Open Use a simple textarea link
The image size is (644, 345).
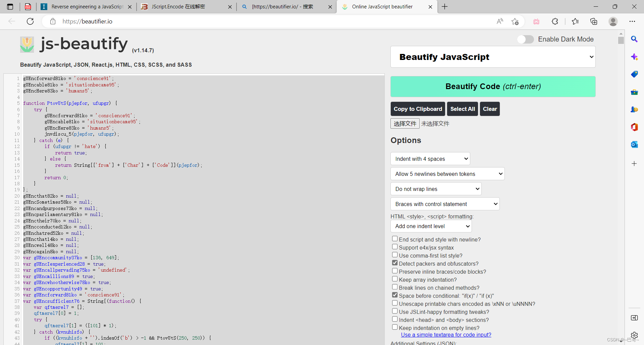click(x=446, y=335)
